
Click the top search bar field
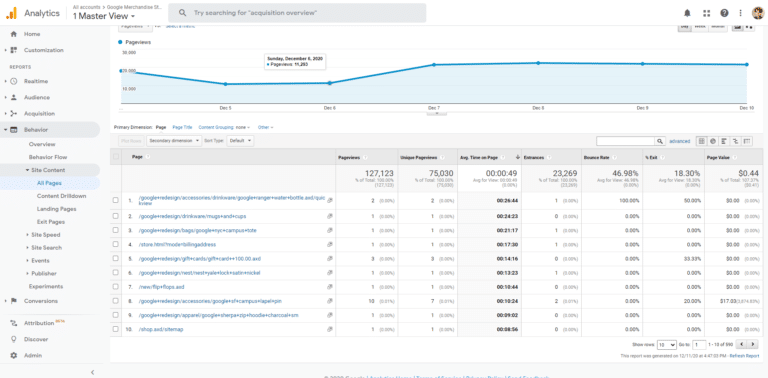click(x=297, y=13)
